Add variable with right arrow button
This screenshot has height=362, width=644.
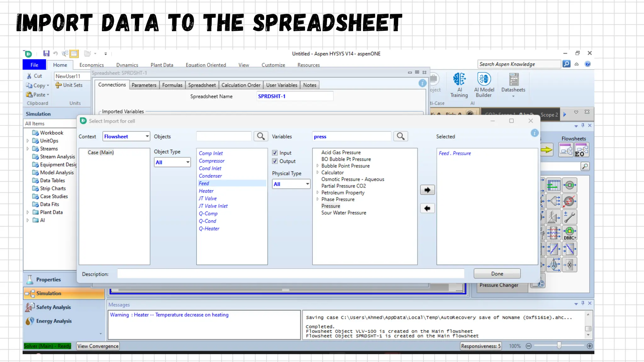[x=427, y=190]
